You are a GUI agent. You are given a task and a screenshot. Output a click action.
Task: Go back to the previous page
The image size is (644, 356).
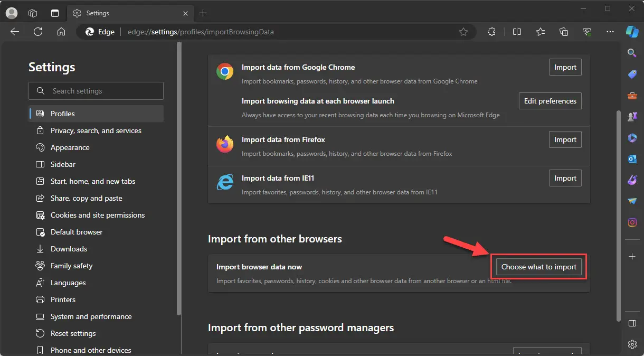click(x=15, y=32)
